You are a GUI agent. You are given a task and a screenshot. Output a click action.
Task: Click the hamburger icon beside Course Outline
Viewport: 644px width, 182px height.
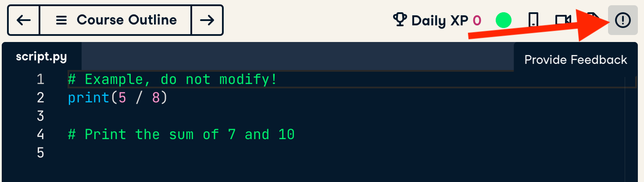[x=61, y=20]
